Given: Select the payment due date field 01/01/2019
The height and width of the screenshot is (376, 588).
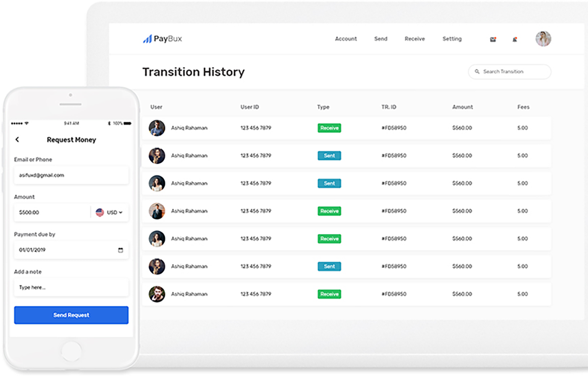Looking at the screenshot, I should pyautogui.click(x=71, y=250).
